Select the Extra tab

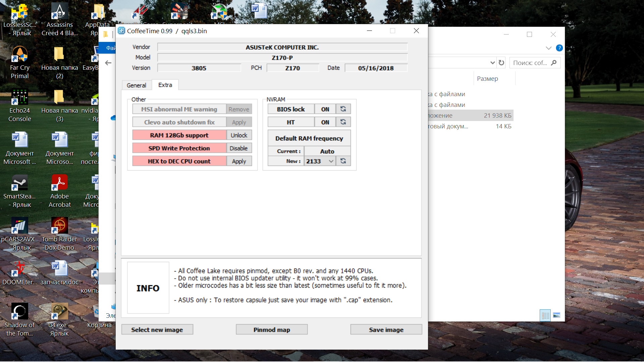tap(165, 85)
